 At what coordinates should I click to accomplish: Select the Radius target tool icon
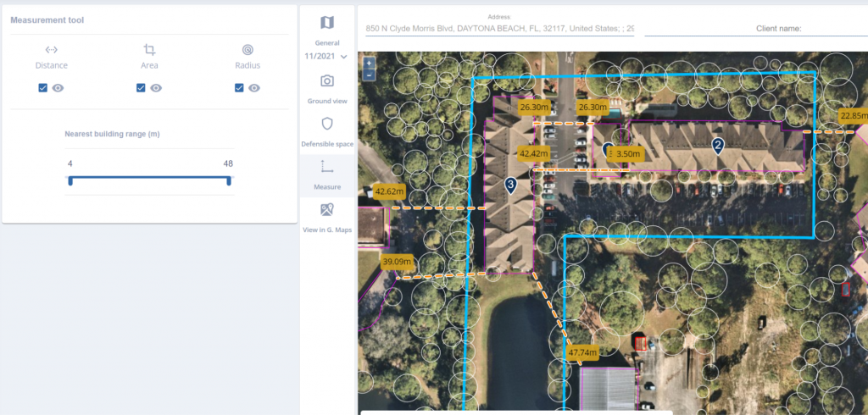point(248,50)
